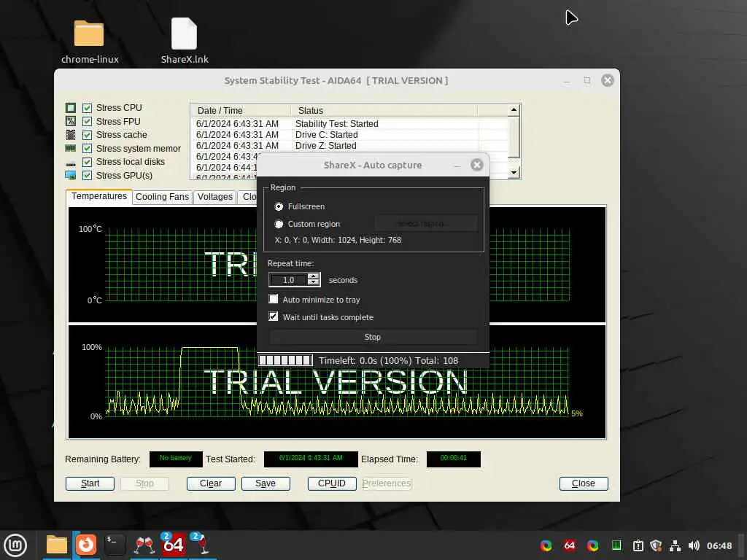Launch Firefox from the taskbar

(x=86, y=545)
